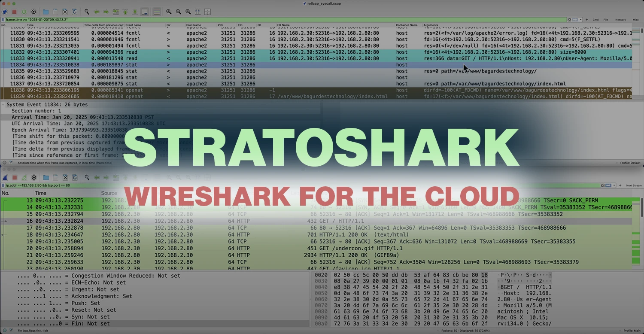Open the capture options icon
This screenshot has height=334, width=644.
point(33,12)
